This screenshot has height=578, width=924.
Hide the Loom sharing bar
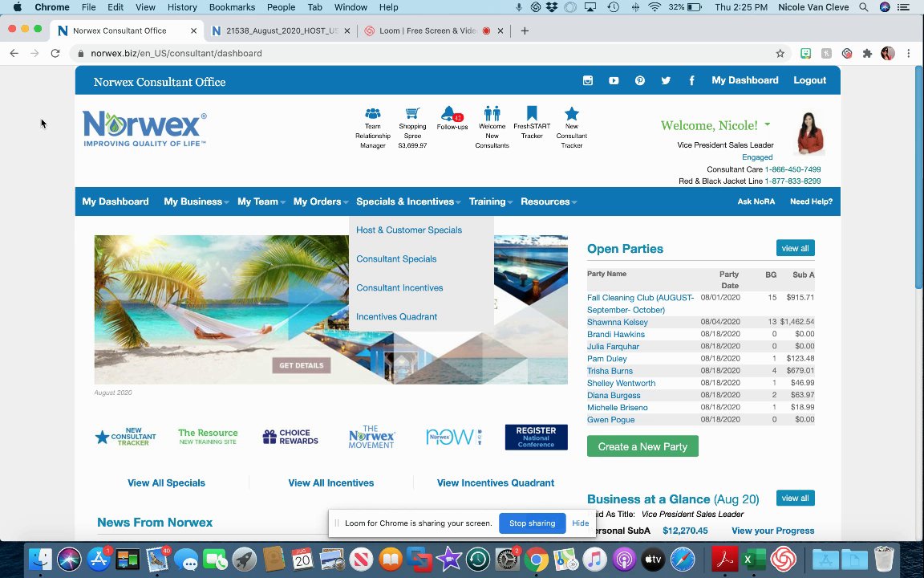(580, 523)
